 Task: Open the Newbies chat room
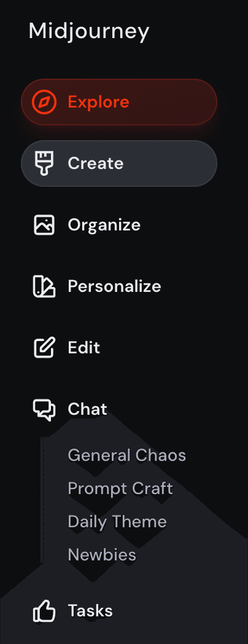pyautogui.click(x=102, y=555)
